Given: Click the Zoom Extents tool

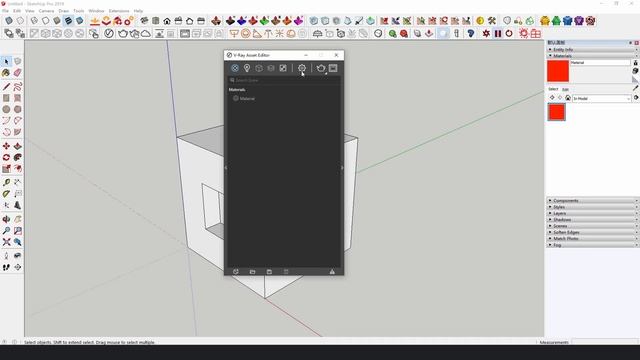Looking at the screenshot, I should 6,242.
